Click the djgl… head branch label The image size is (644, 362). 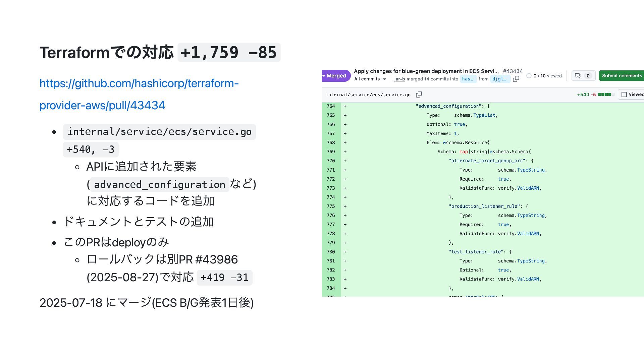[500, 79]
